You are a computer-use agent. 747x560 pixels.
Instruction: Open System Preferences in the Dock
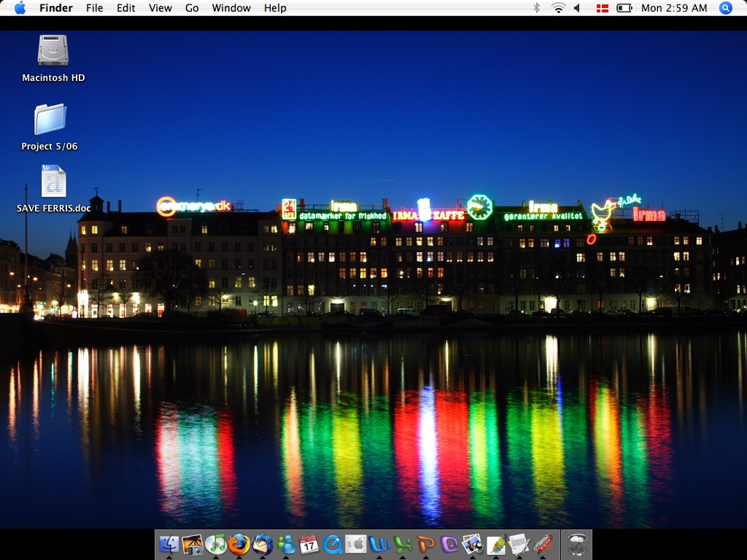coord(356,544)
